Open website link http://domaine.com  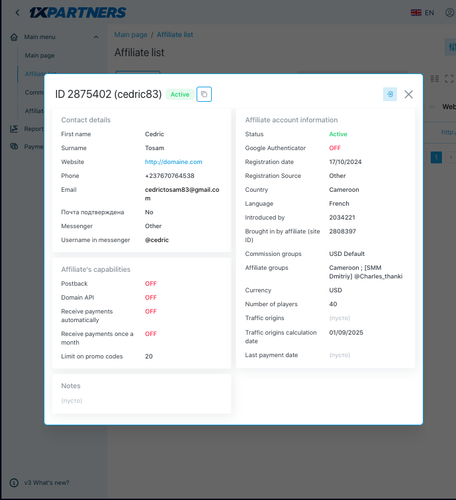173,162
